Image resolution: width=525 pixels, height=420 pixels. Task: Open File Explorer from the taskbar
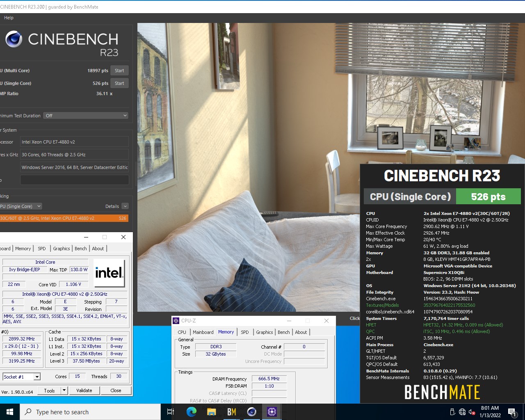pyautogui.click(x=212, y=412)
